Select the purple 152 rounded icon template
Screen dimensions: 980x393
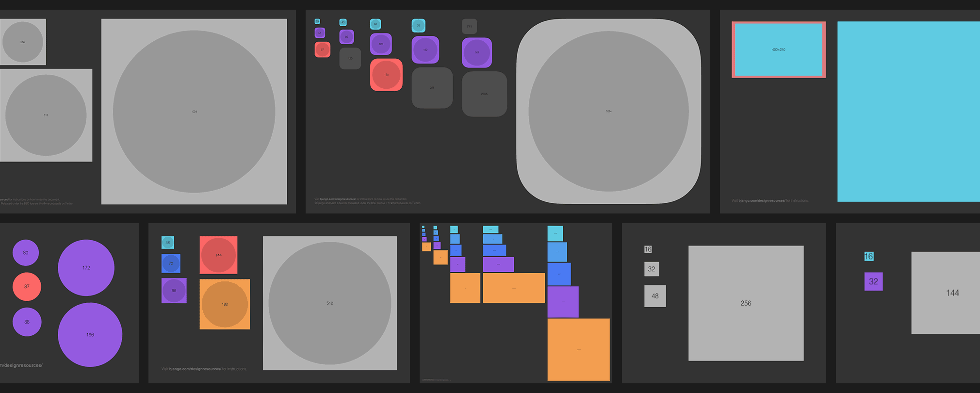coord(425,50)
